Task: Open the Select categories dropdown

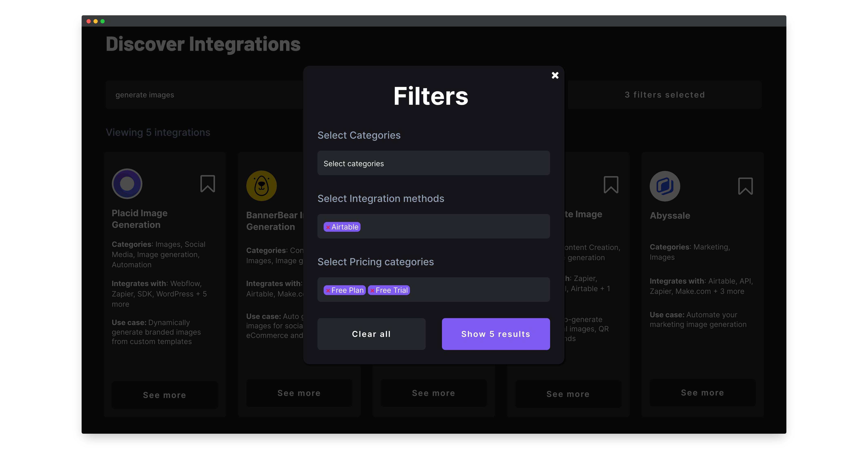Action: [433, 163]
